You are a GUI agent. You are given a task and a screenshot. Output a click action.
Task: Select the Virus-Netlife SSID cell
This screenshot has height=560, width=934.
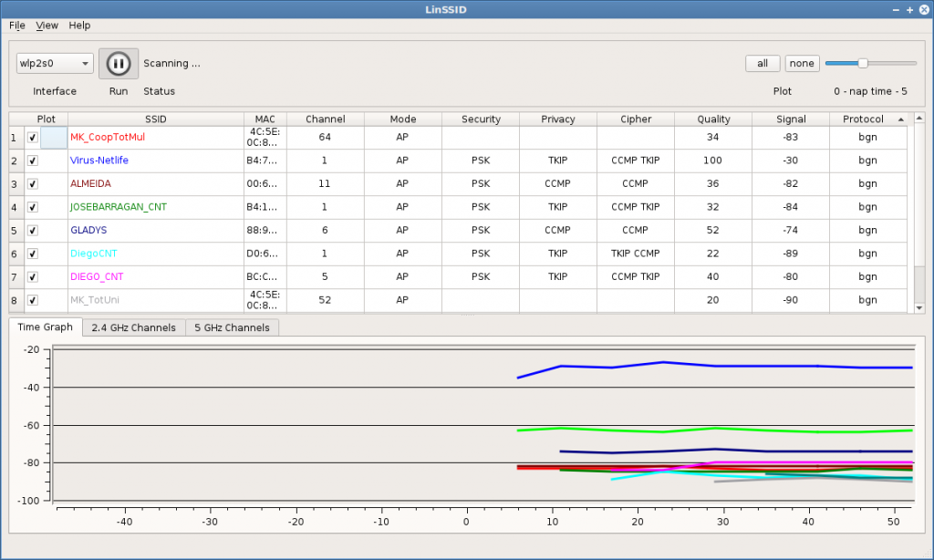pyautogui.click(x=155, y=161)
